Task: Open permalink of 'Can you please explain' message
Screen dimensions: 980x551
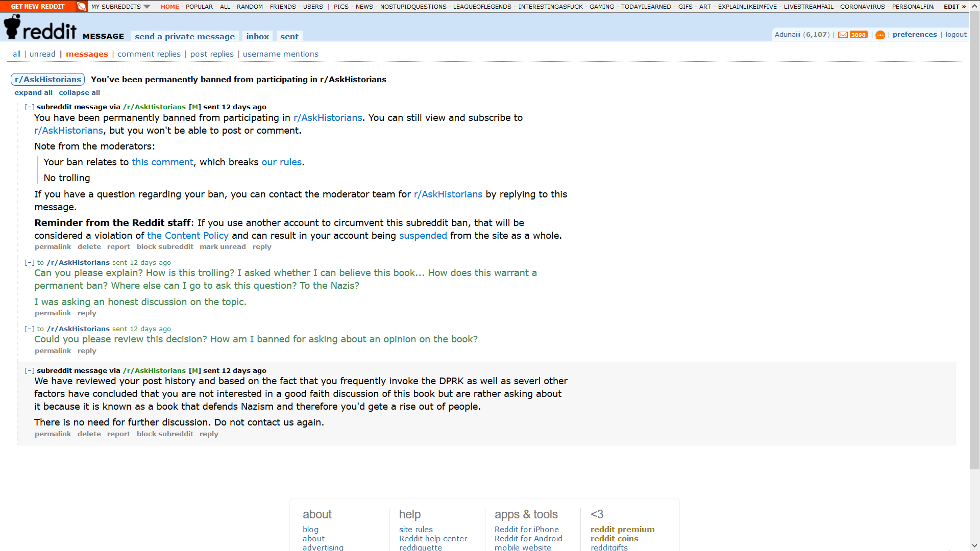Action: click(53, 313)
